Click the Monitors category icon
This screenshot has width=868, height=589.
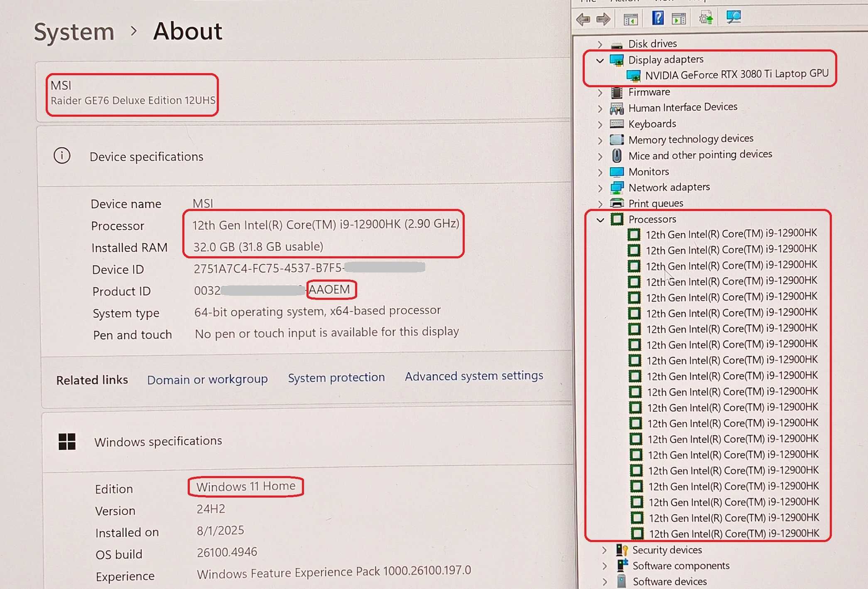pyautogui.click(x=617, y=172)
